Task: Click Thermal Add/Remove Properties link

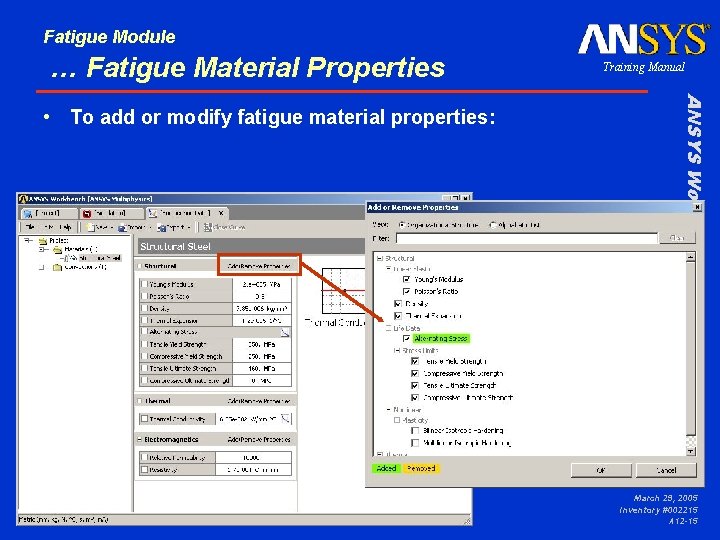Action: [x=259, y=401]
